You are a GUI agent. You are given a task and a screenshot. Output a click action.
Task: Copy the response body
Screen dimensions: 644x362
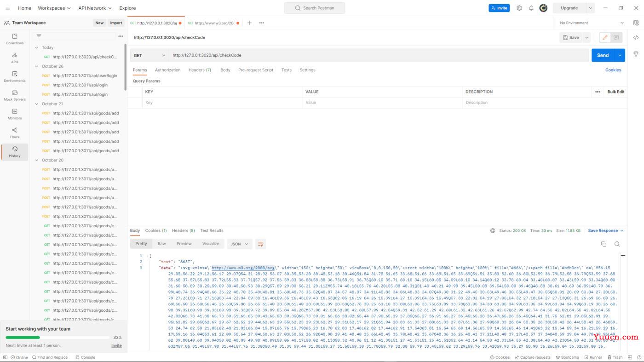click(604, 244)
